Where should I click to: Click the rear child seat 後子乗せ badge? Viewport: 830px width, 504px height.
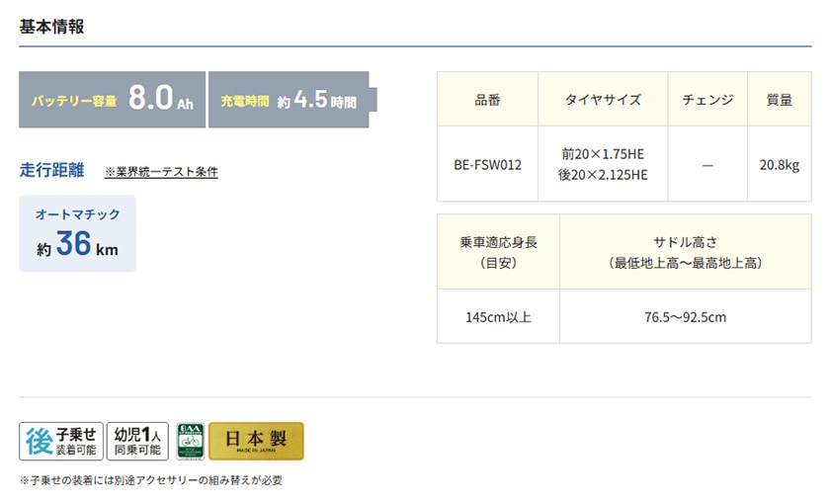point(61,442)
